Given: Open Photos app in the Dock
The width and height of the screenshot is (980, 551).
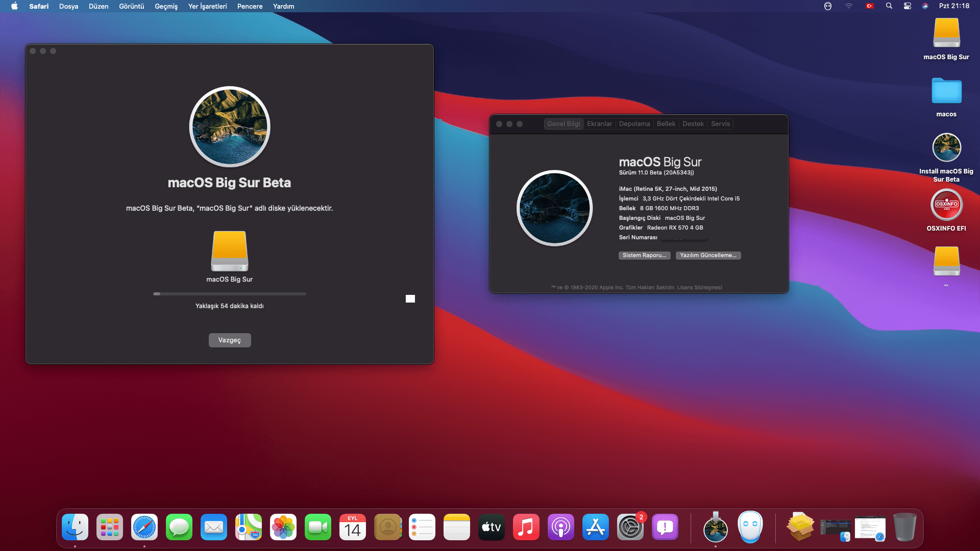Looking at the screenshot, I should click(x=283, y=527).
